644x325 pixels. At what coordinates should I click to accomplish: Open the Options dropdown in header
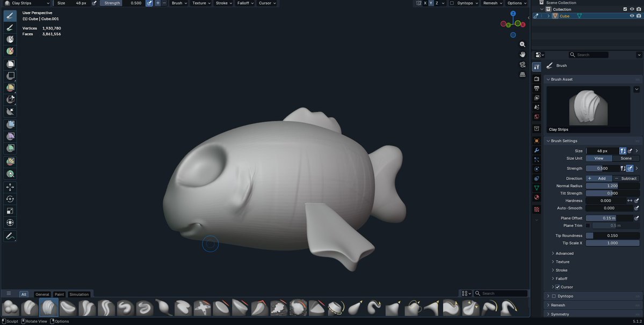click(517, 3)
